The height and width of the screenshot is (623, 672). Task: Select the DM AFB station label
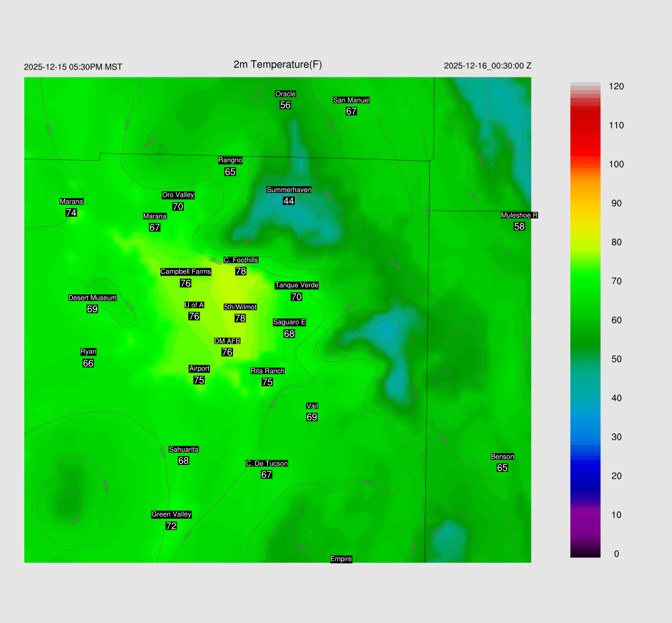(x=227, y=341)
